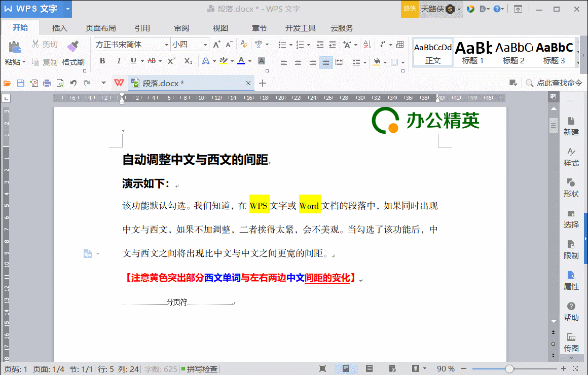Expand the 粘贴 paste options arrow
This screenshot has height=375, width=588.
24,62
